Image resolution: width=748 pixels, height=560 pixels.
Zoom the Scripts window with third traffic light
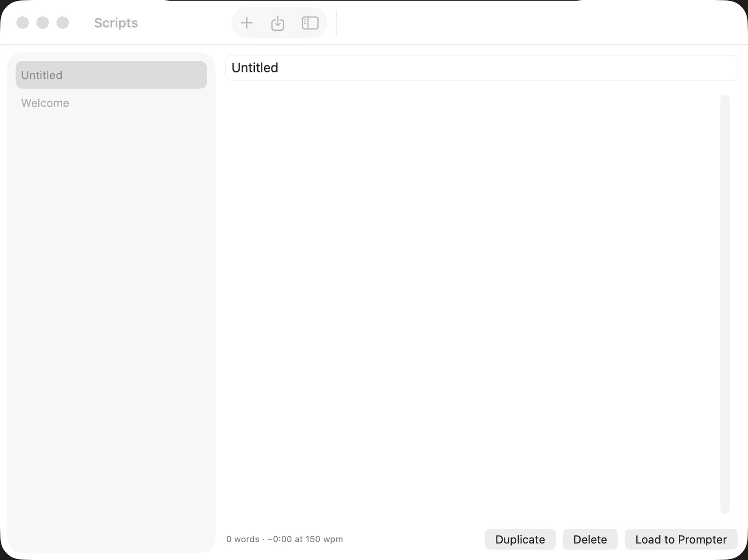(63, 22)
